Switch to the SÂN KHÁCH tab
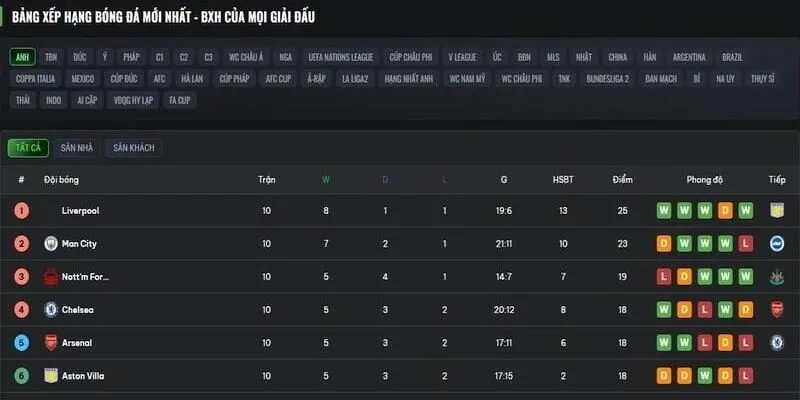Image resolution: width=800 pixels, height=400 pixels. tap(135, 148)
